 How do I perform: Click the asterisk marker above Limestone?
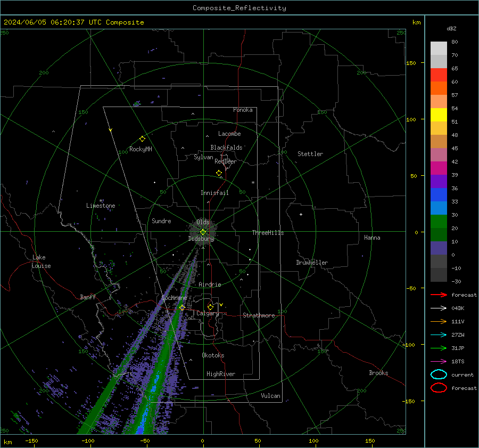101,201
